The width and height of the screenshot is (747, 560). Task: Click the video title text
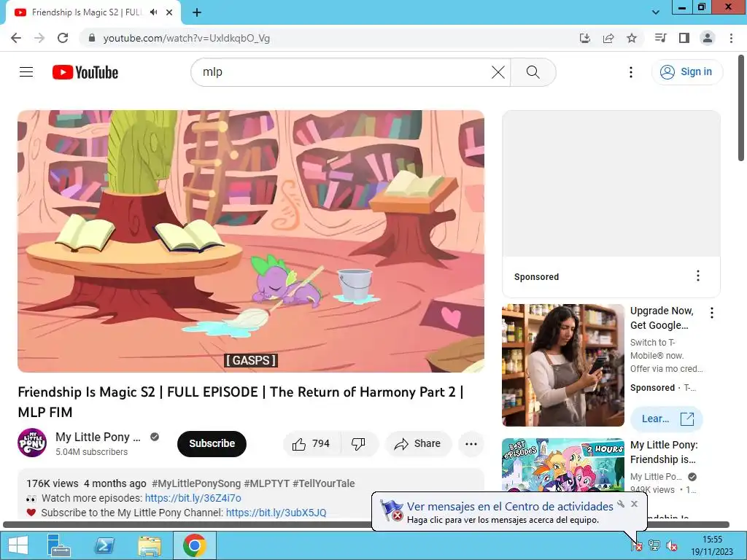241,402
